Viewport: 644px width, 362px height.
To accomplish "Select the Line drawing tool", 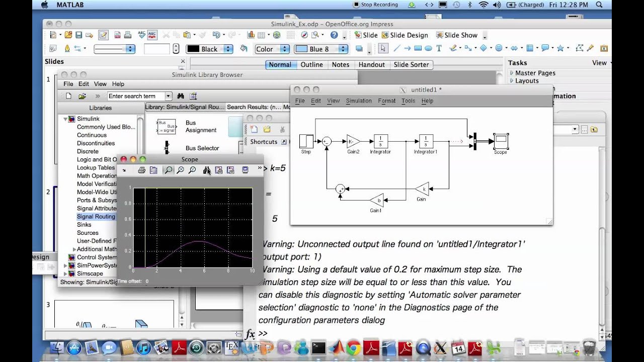I will [397, 49].
